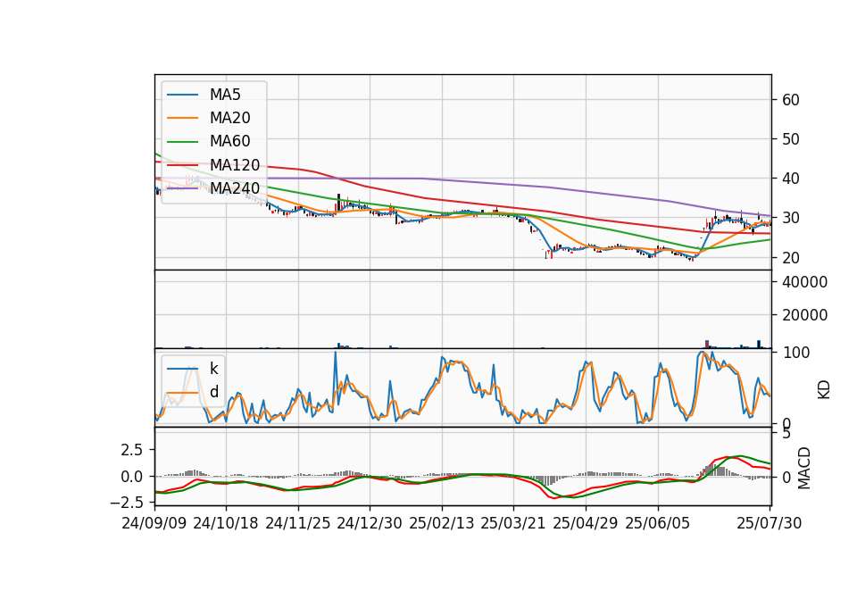Click the 24/10/18 date axis label
The width and height of the screenshot is (857, 616).
coord(226,523)
